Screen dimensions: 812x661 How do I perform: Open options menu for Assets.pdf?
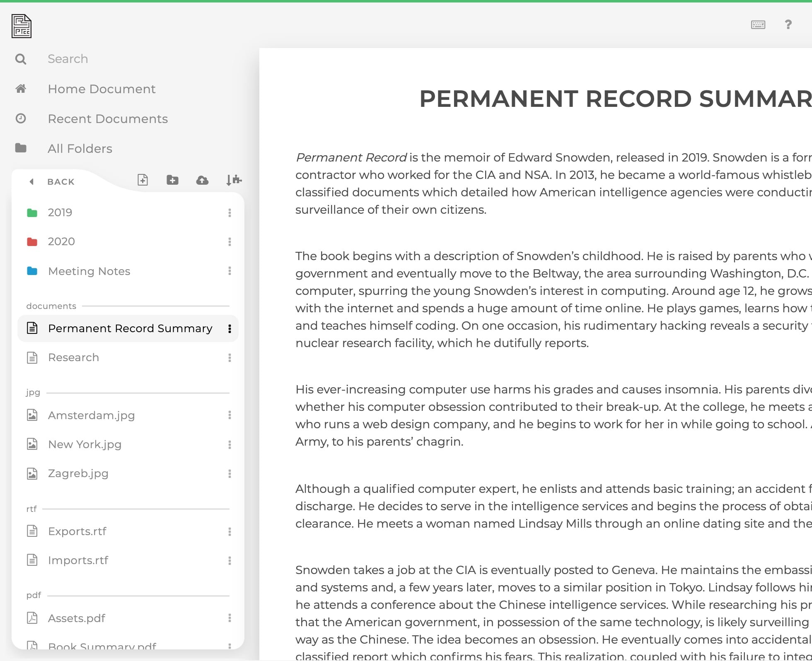pos(230,618)
